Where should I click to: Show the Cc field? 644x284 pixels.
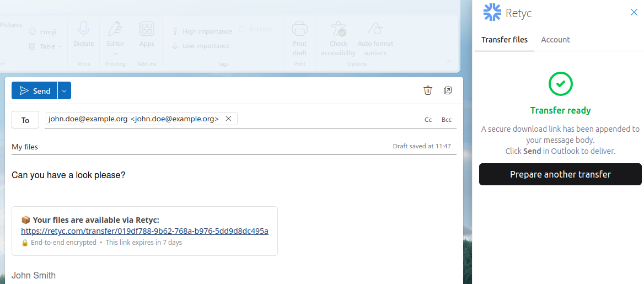tap(428, 120)
